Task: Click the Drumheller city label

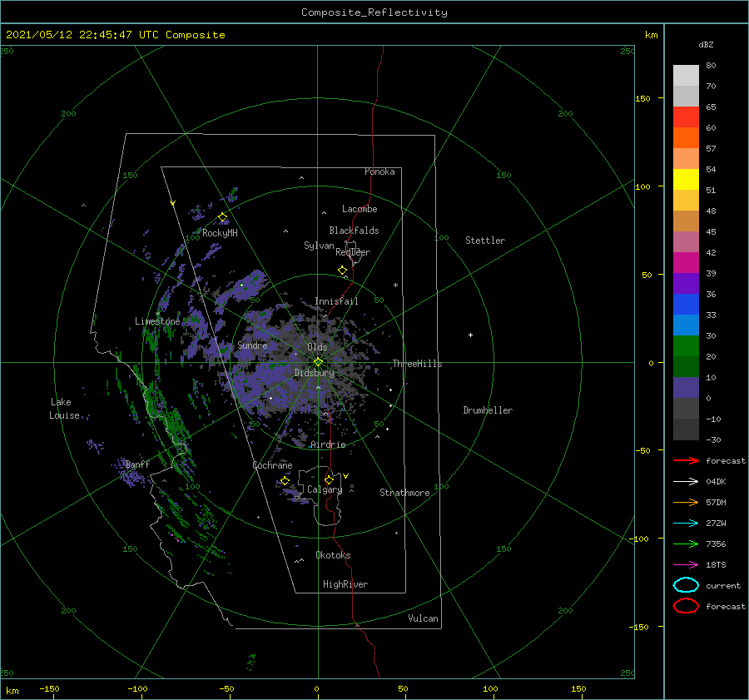Action: 488,410
